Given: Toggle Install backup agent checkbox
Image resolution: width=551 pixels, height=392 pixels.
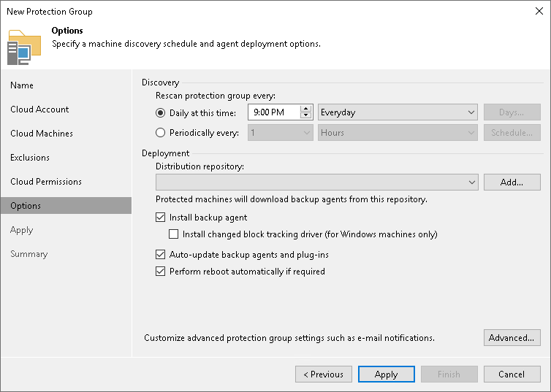Looking at the screenshot, I should 160,218.
